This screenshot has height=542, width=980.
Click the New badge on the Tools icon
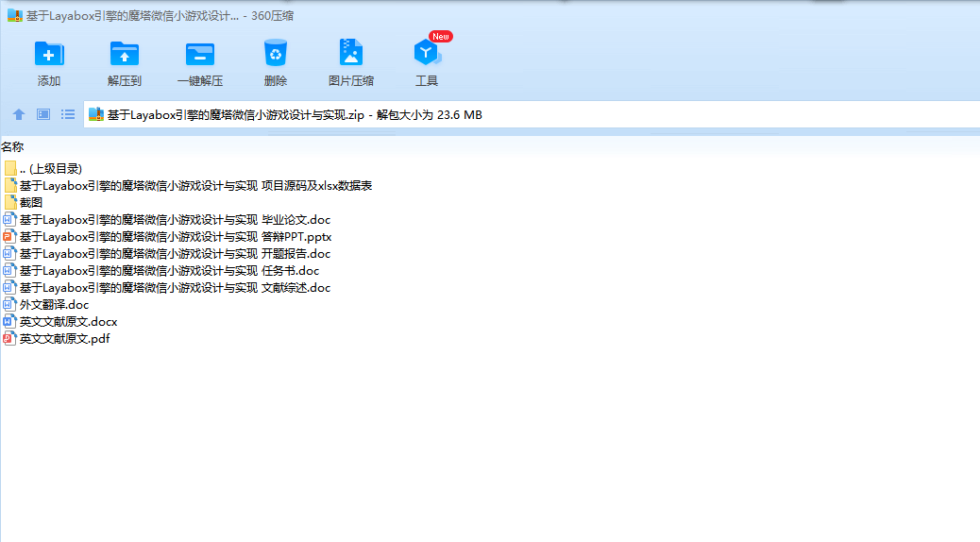coord(441,36)
